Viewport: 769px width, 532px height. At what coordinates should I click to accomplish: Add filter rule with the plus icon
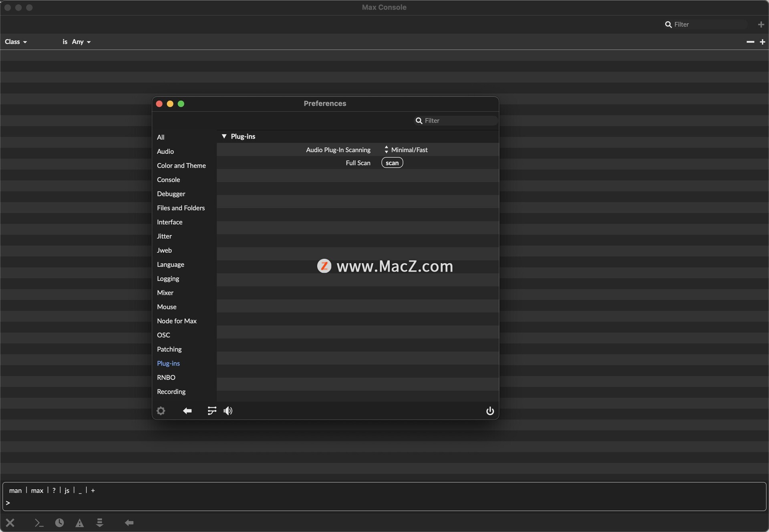tap(762, 42)
